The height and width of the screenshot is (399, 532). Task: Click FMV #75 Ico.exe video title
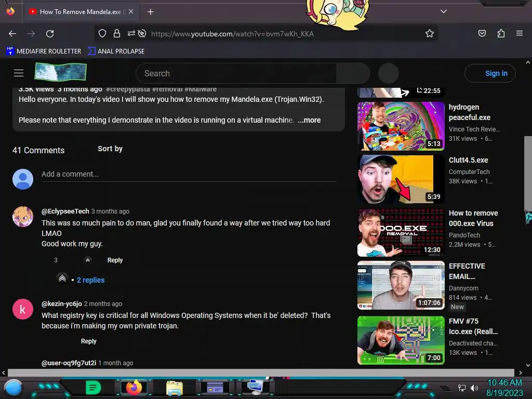(x=473, y=326)
